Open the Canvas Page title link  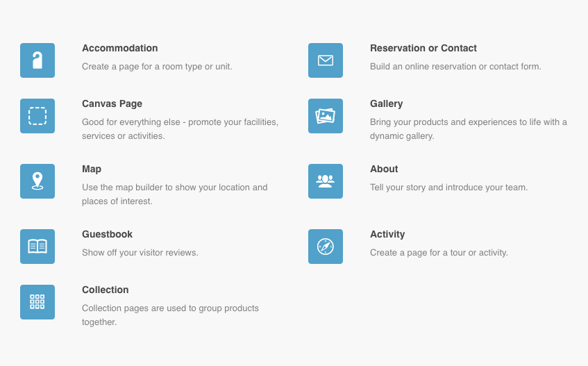click(112, 103)
